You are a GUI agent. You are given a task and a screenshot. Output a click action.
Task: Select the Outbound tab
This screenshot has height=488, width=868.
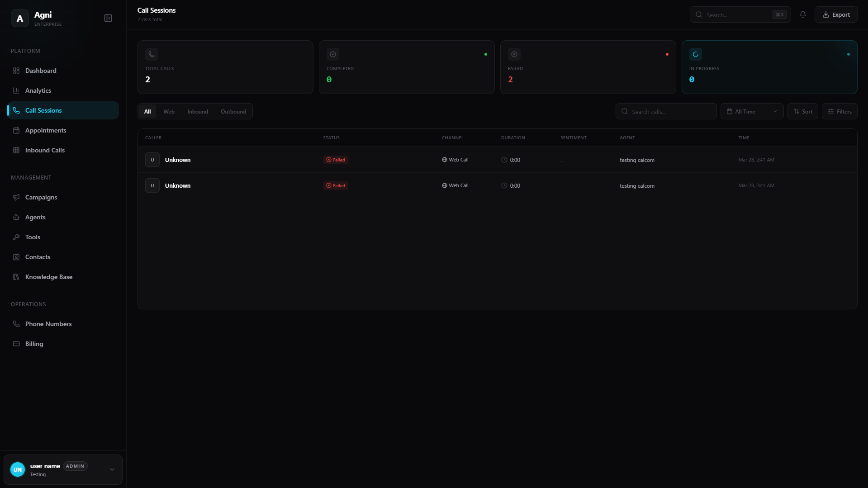click(233, 111)
